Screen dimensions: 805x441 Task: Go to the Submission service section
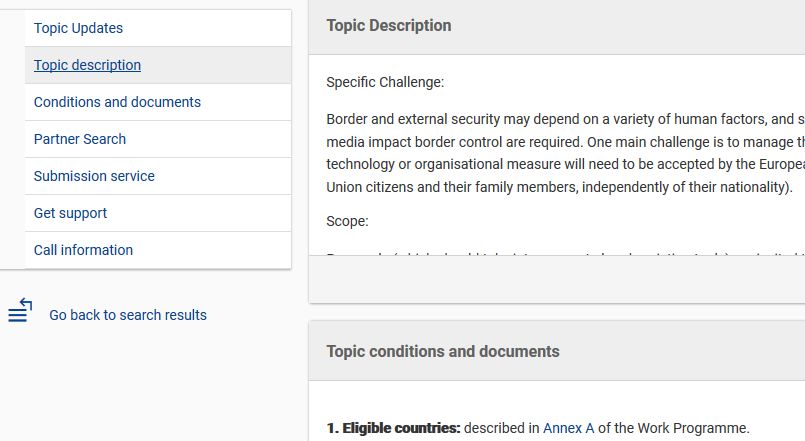pyautogui.click(x=158, y=176)
